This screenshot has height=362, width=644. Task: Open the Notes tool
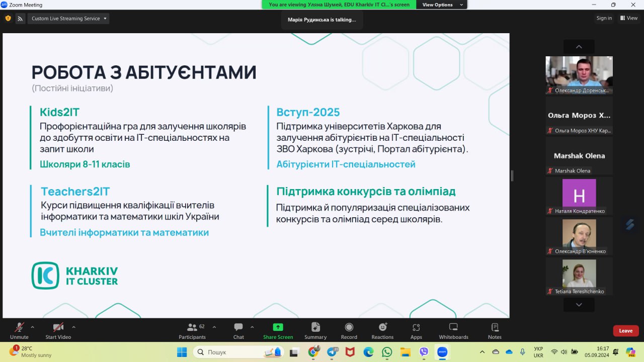tap(495, 327)
